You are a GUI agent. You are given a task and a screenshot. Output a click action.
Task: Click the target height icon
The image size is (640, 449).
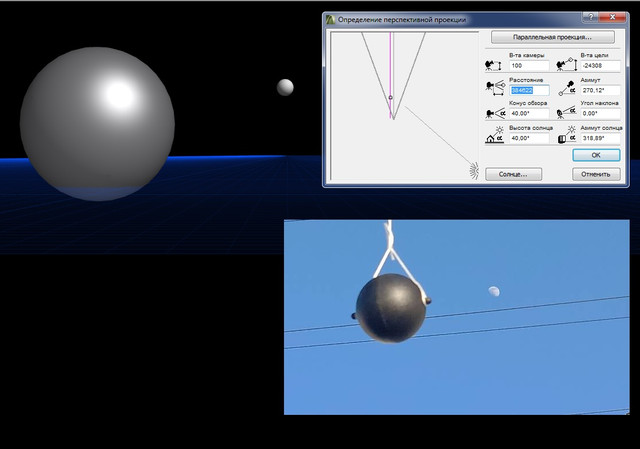coord(567,64)
